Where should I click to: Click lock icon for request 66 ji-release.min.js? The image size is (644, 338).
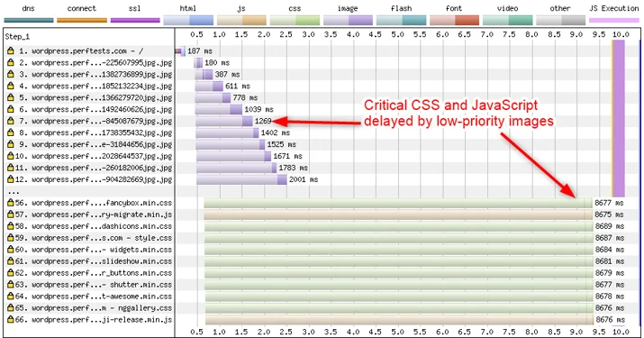click(11, 319)
